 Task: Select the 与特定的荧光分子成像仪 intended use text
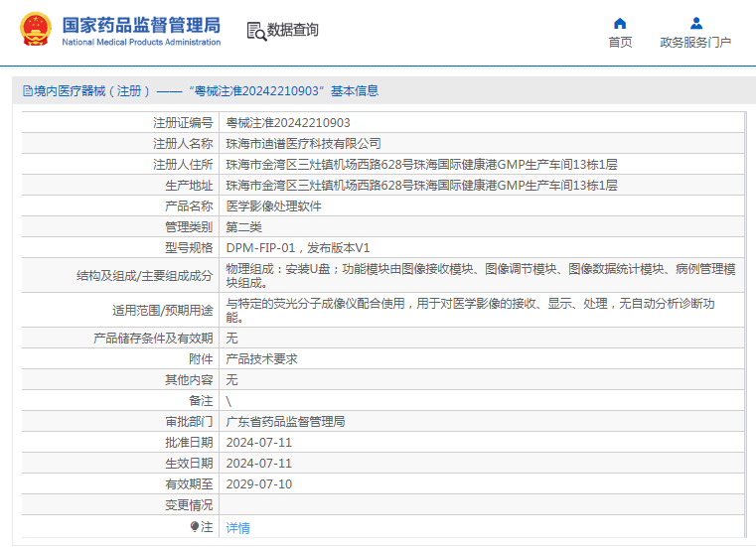coord(470,311)
